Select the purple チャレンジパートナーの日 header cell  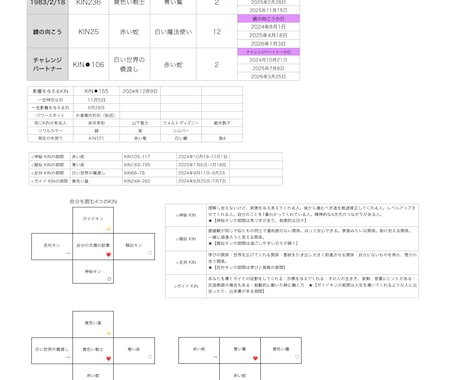(x=268, y=52)
